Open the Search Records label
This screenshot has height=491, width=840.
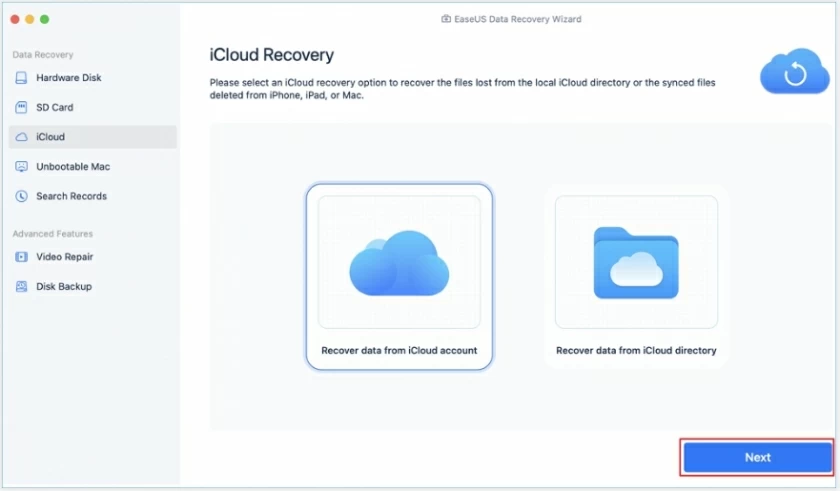(x=71, y=197)
